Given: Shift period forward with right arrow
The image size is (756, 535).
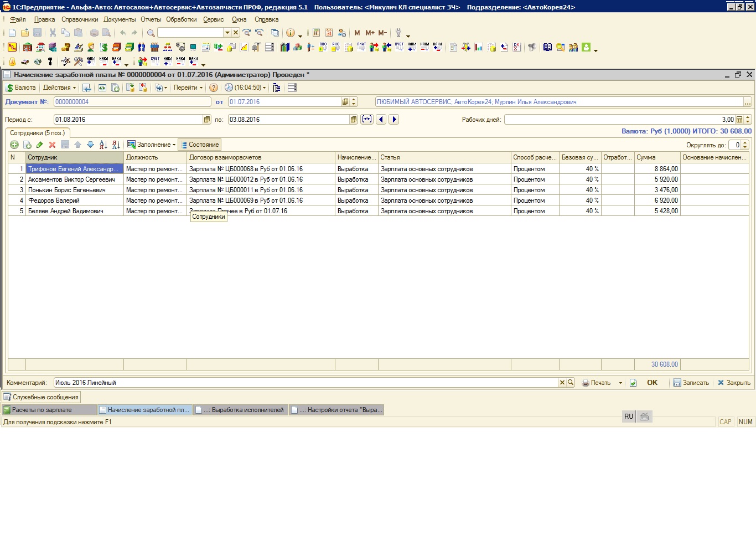Looking at the screenshot, I should click(x=394, y=119).
